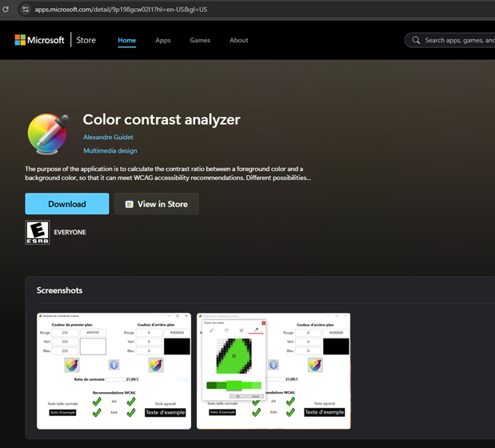Click the Microsoft logo
495x448 pixels.
point(39,40)
